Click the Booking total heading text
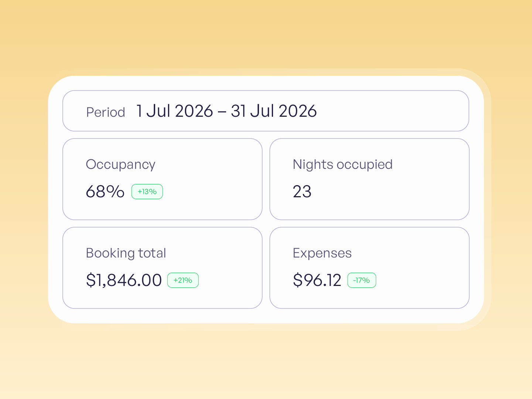Viewport: 532px width, 399px height. coord(126,253)
